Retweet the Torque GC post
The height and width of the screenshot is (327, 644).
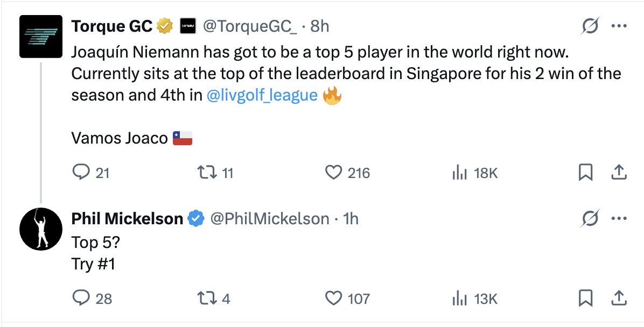[207, 173]
